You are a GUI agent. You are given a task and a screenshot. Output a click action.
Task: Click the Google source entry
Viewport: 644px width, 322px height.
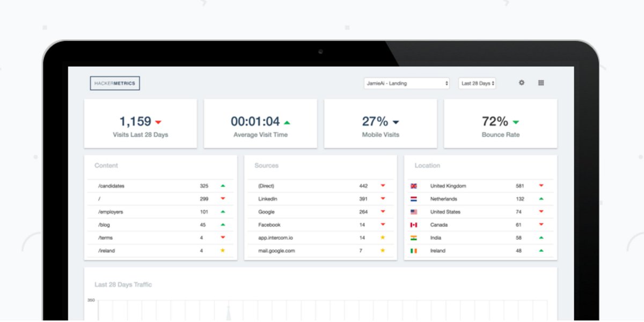click(x=266, y=212)
